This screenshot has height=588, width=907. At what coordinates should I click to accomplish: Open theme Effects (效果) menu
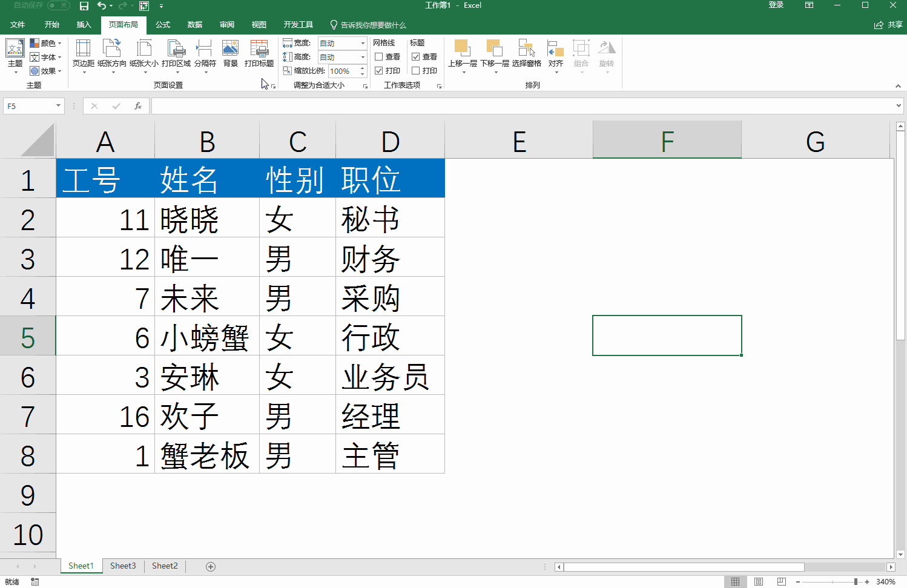(46, 71)
